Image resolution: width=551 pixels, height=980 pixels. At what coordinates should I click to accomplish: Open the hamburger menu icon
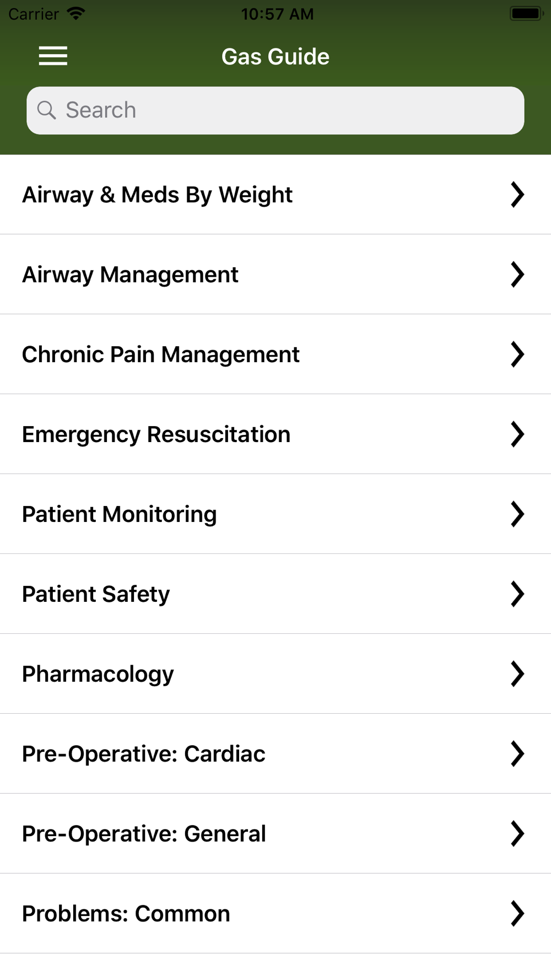pyautogui.click(x=53, y=56)
